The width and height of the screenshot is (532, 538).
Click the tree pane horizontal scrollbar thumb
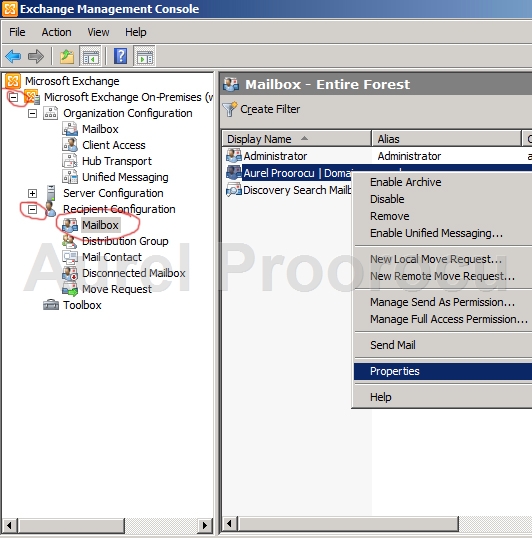point(71,525)
